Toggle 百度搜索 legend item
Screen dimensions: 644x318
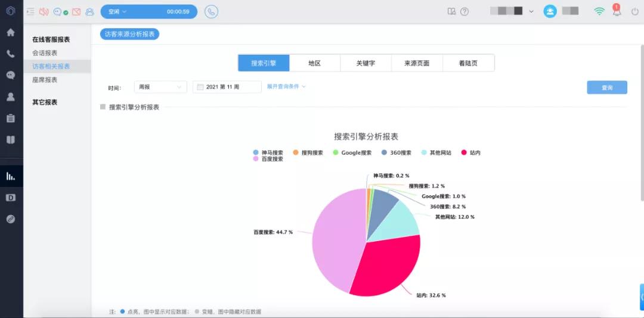pos(268,159)
